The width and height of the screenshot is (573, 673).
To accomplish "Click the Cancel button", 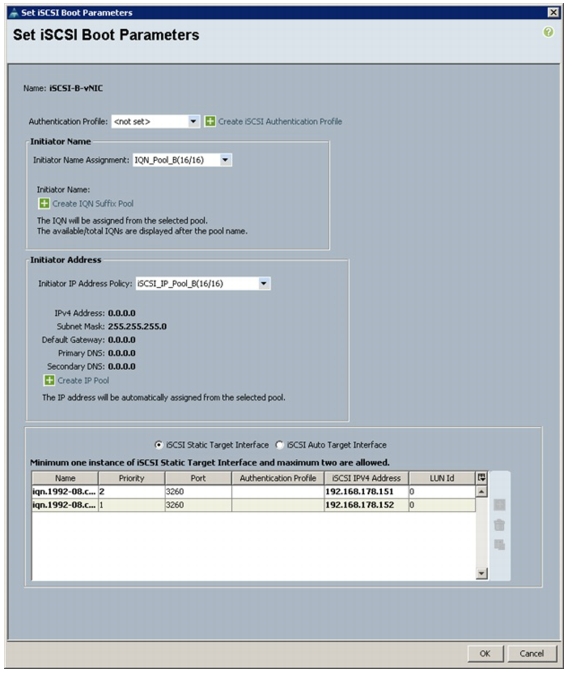I will (531, 653).
